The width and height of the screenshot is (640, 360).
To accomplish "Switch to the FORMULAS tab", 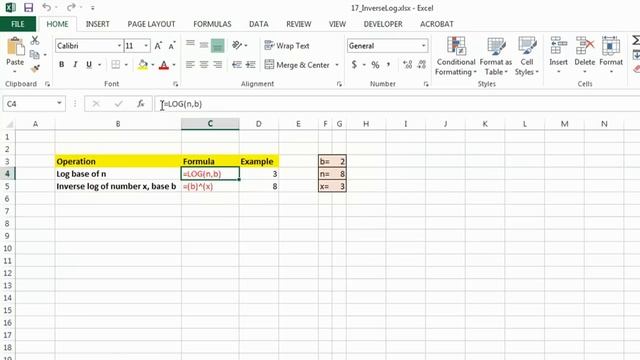I will point(212,24).
